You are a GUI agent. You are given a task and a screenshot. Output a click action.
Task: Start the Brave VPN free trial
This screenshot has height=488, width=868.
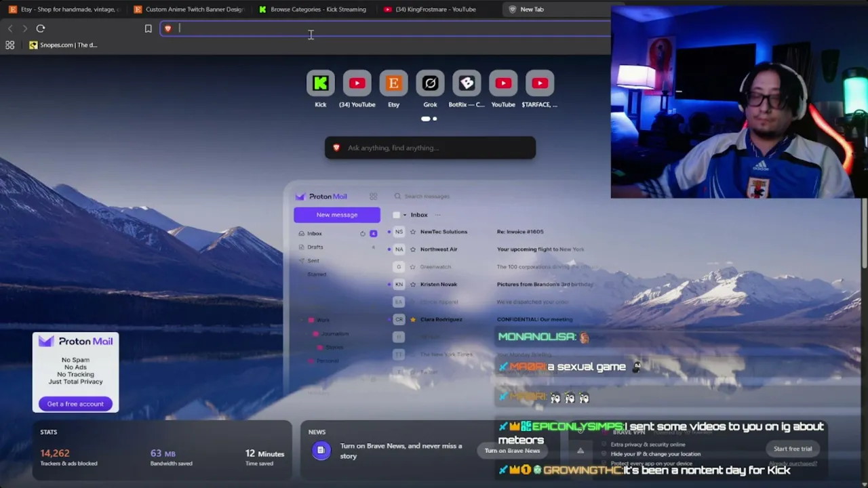(793, 449)
